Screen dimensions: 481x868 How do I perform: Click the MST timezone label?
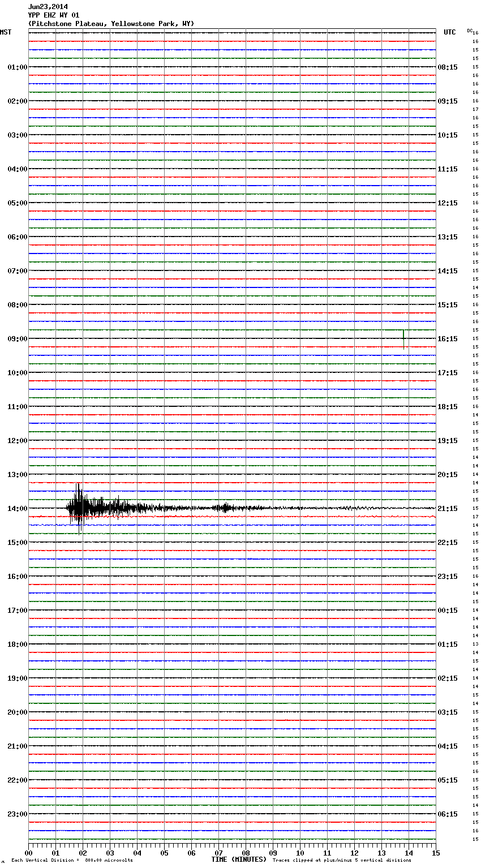[6, 32]
